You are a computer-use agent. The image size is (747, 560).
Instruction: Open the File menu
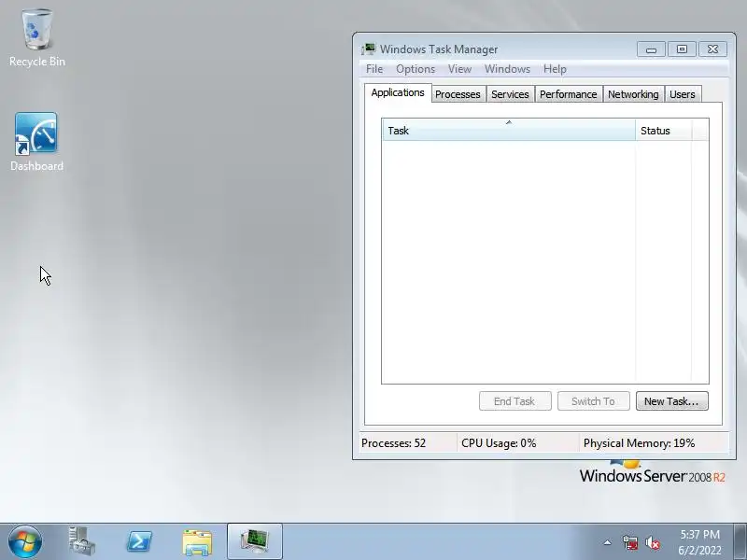point(374,69)
